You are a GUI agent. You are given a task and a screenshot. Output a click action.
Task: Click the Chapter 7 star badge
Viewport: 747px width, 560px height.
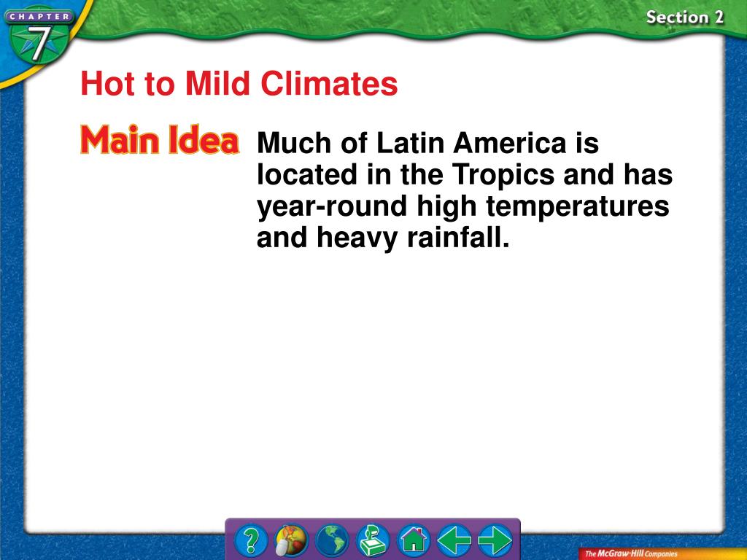pos(39,37)
